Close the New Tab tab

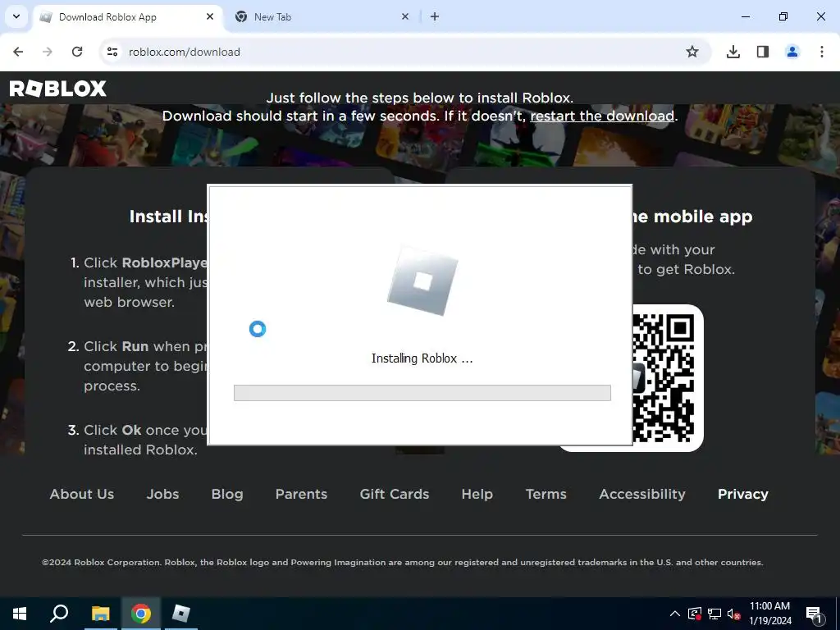(405, 16)
